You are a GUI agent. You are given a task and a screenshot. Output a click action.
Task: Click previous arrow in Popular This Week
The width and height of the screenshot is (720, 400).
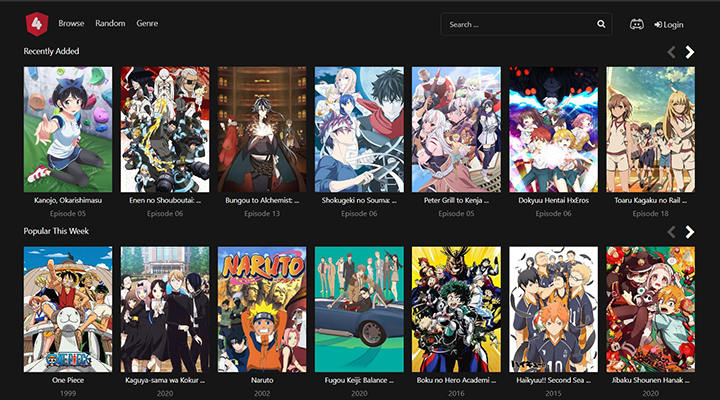pyautogui.click(x=671, y=232)
